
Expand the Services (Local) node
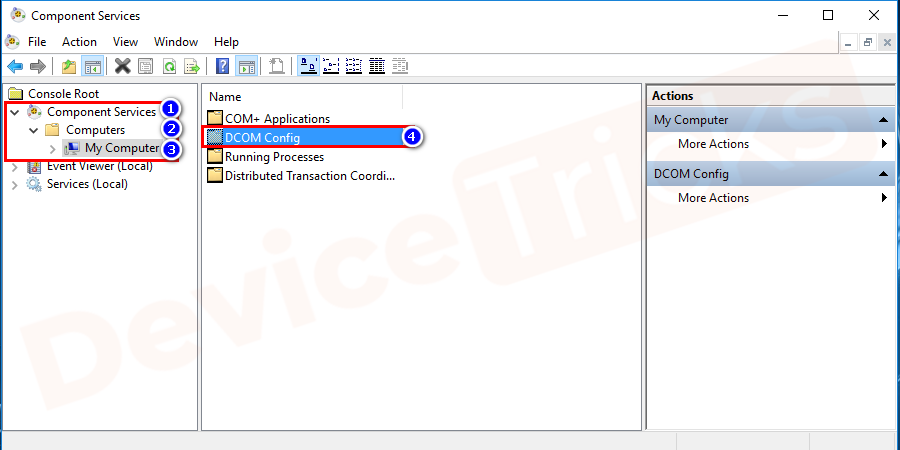click(15, 185)
